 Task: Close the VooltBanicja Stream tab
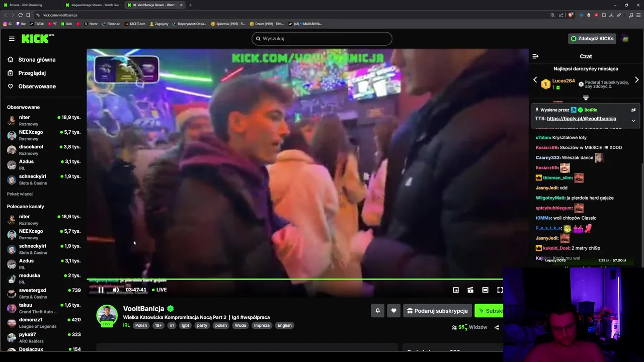pyautogui.click(x=182, y=5)
